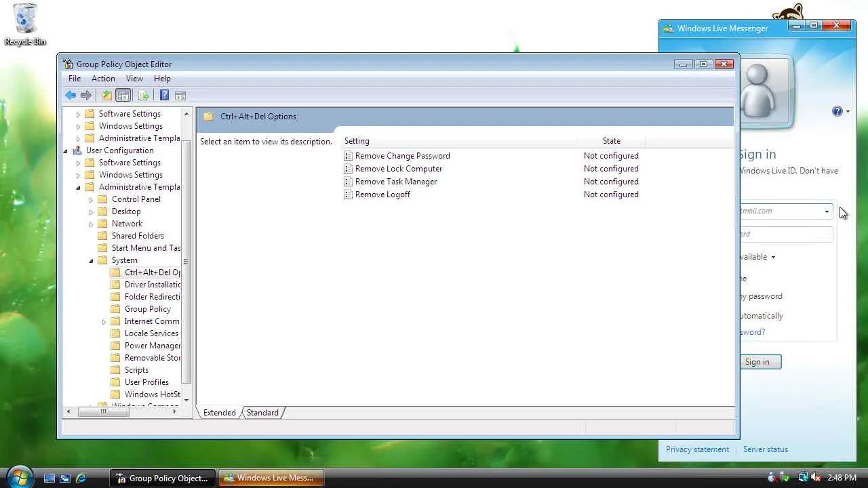Image resolution: width=868 pixels, height=488 pixels.
Task: Switch to the Extended tab
Action: (219, 413)
